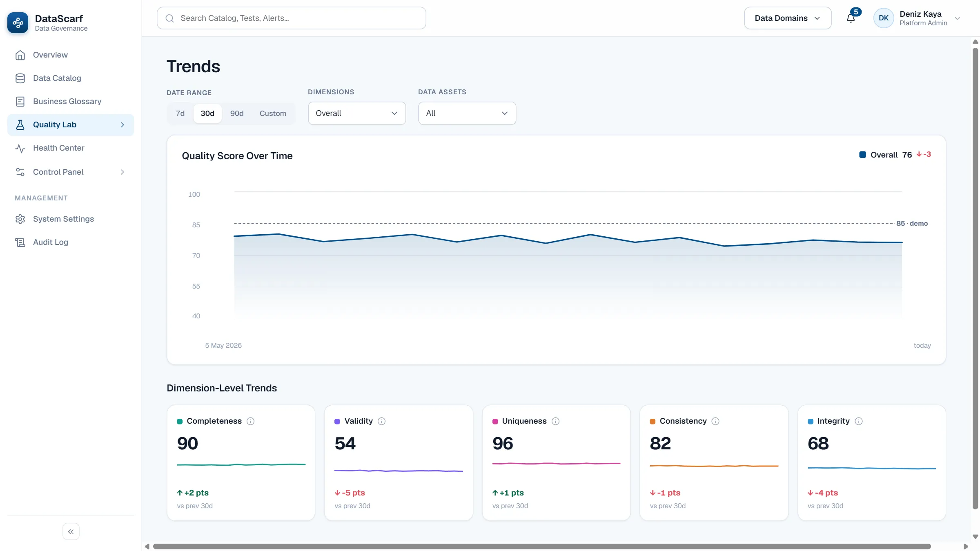
Task: Open Audit Log from the sidebar
Action: tap(71, 242)
